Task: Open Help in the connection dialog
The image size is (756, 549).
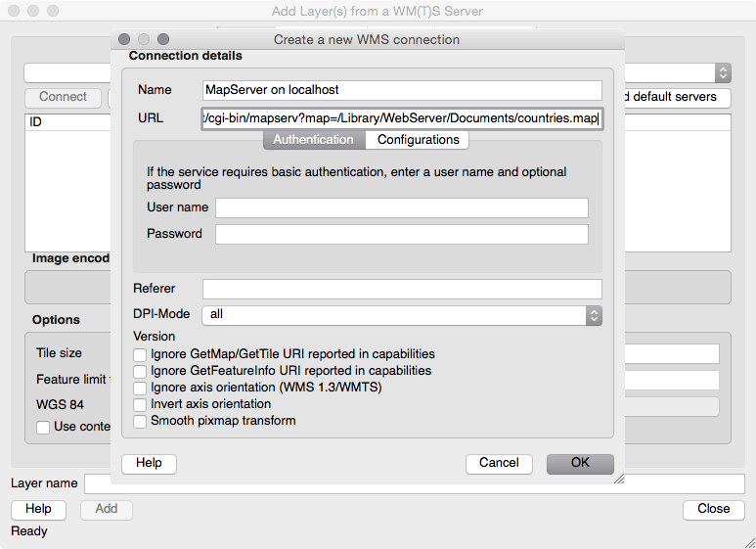Action: tap(149, 463)
